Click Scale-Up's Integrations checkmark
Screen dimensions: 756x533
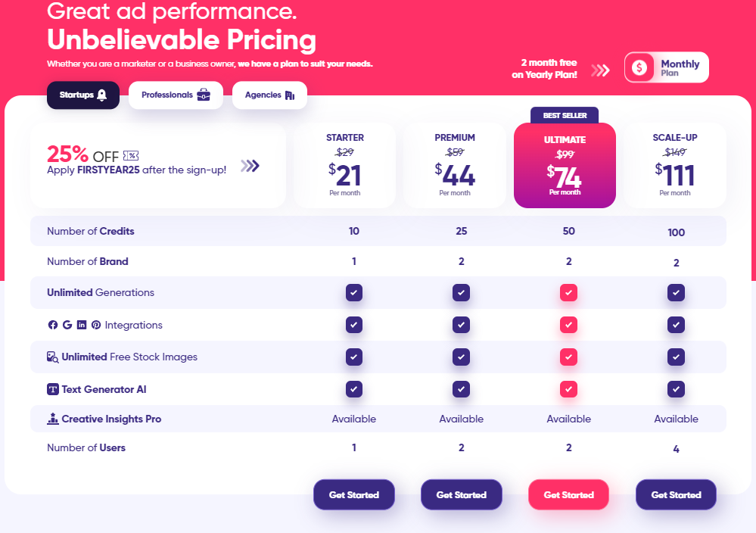coord(676,325)
